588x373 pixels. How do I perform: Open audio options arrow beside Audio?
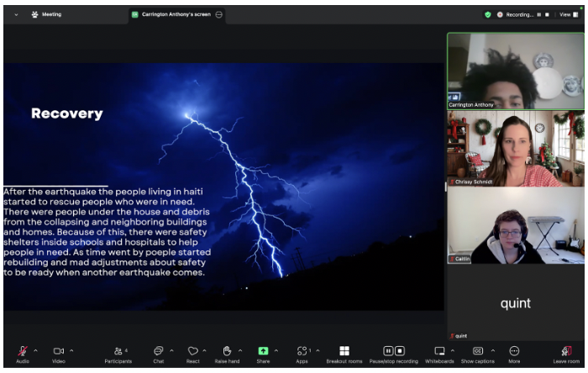[35, 351]
